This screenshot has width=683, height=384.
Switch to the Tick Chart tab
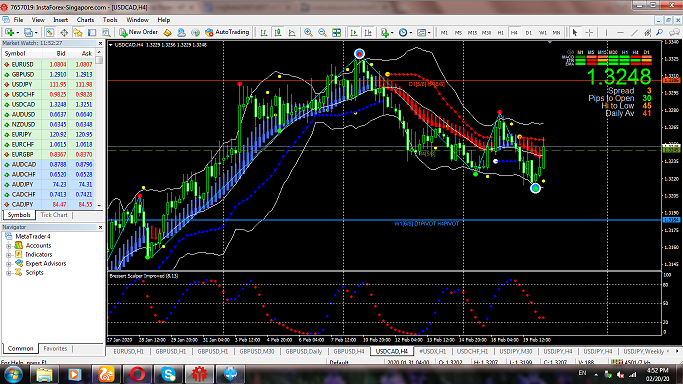54,215
